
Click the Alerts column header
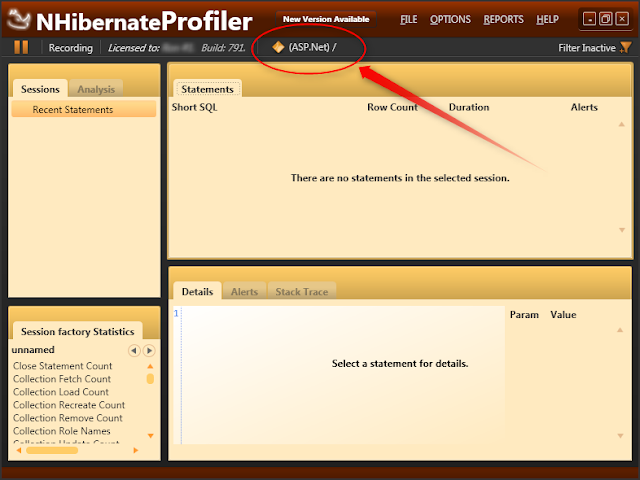point(584,107)
